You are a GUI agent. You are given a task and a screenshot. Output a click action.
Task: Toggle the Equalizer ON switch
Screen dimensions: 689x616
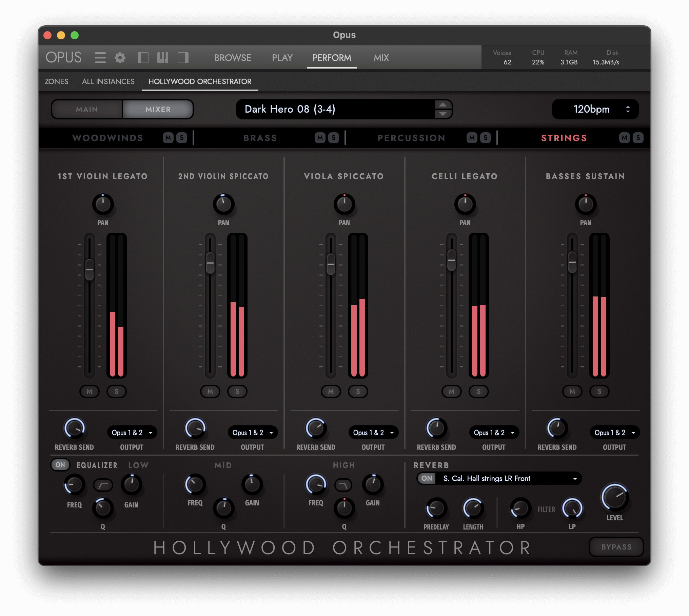click(60, 465)
